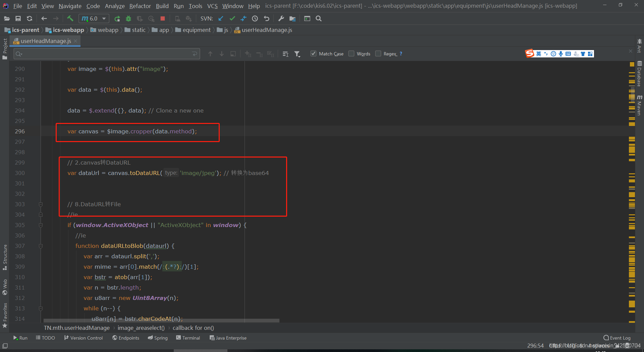Open the Navigate menu
Image resolution: width=644 pixels, height=352 pixels.
click(x=70, y=6)
